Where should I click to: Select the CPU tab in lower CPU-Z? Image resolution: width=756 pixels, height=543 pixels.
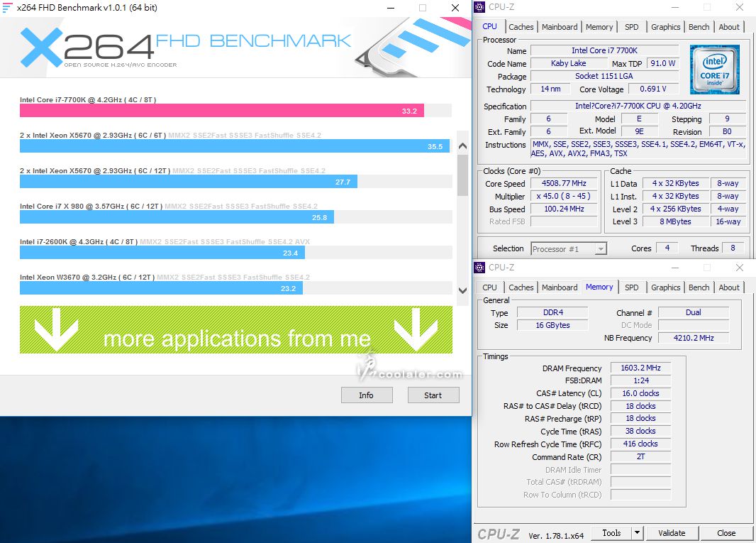click(489, 287)
